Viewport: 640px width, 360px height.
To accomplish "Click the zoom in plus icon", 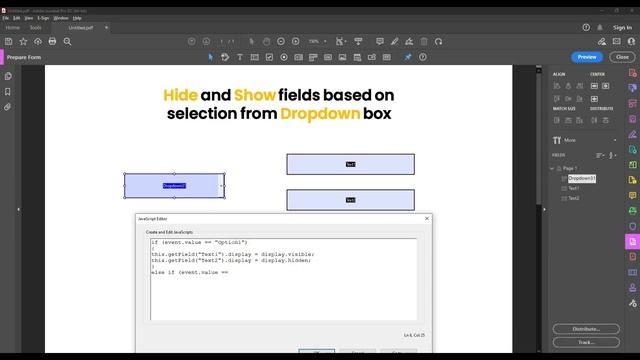I will coord(296,41).
